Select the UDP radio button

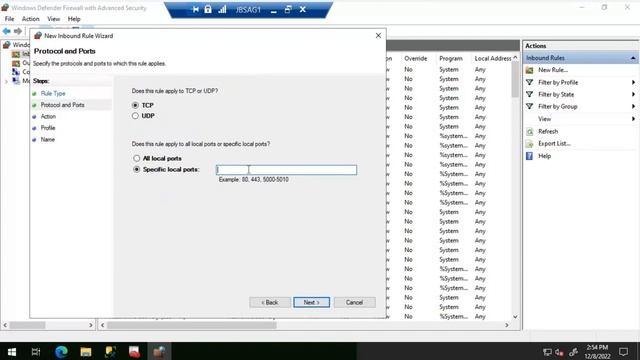(x=135, y=116)
